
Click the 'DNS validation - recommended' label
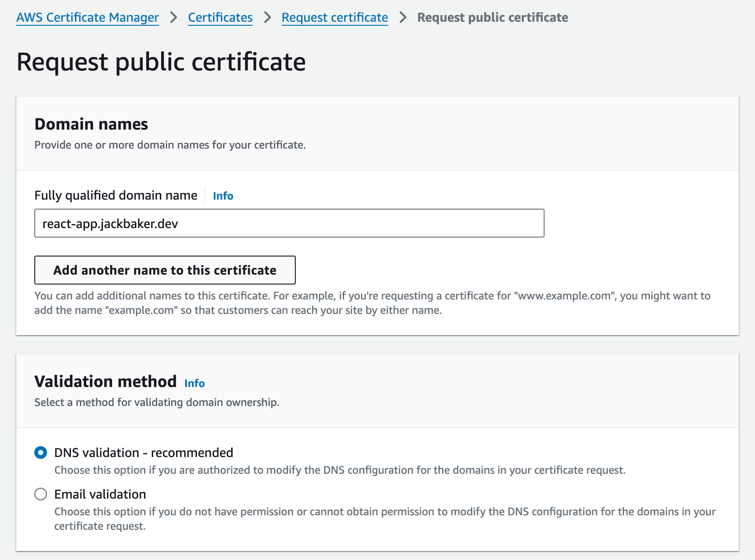144,453
